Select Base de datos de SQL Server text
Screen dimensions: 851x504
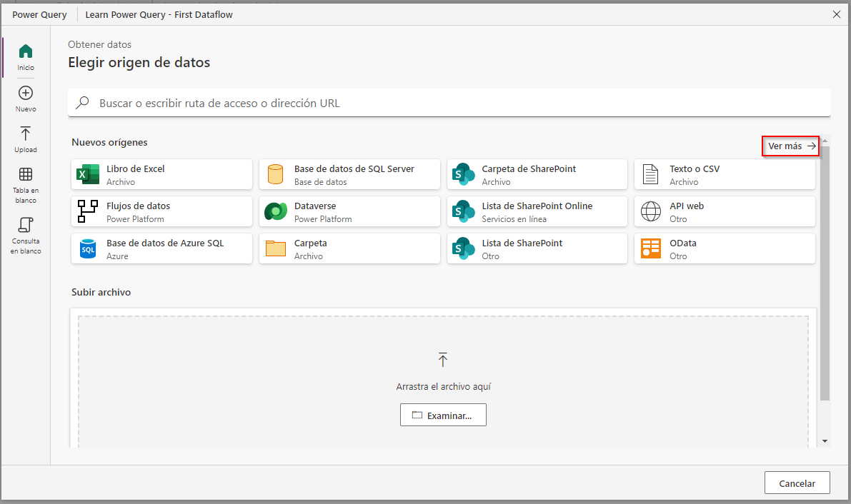point(354,168)
